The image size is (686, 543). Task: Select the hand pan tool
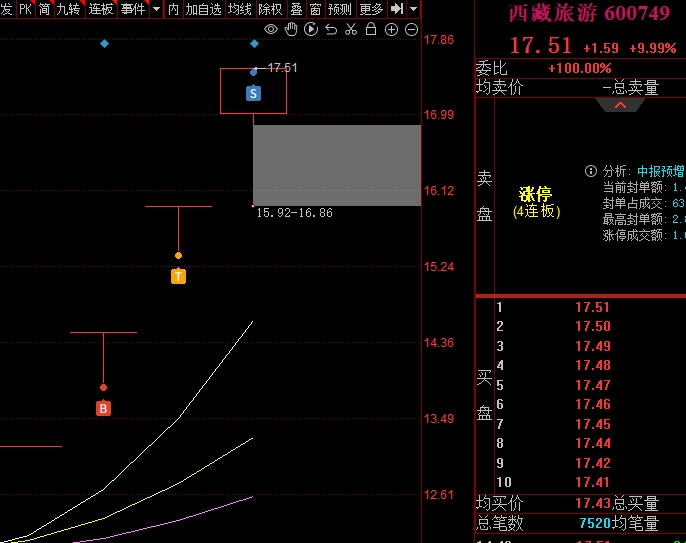(x=291, y=29)
